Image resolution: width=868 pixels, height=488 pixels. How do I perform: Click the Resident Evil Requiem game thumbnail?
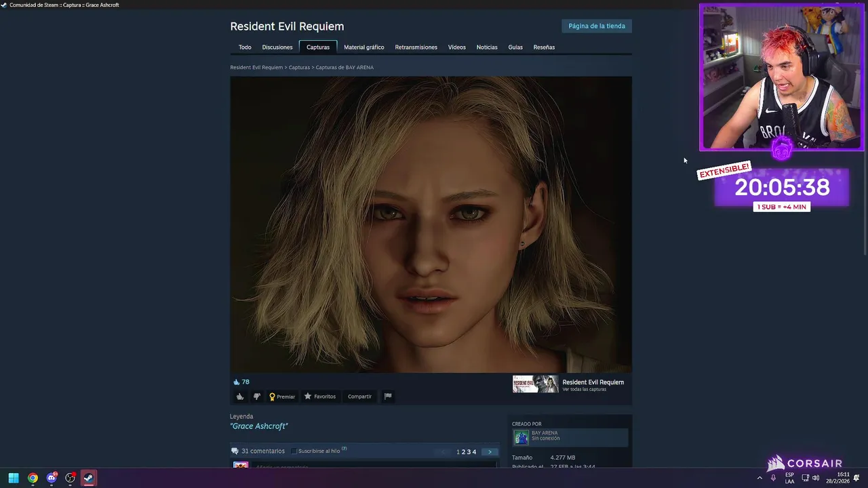click(535, 384)
